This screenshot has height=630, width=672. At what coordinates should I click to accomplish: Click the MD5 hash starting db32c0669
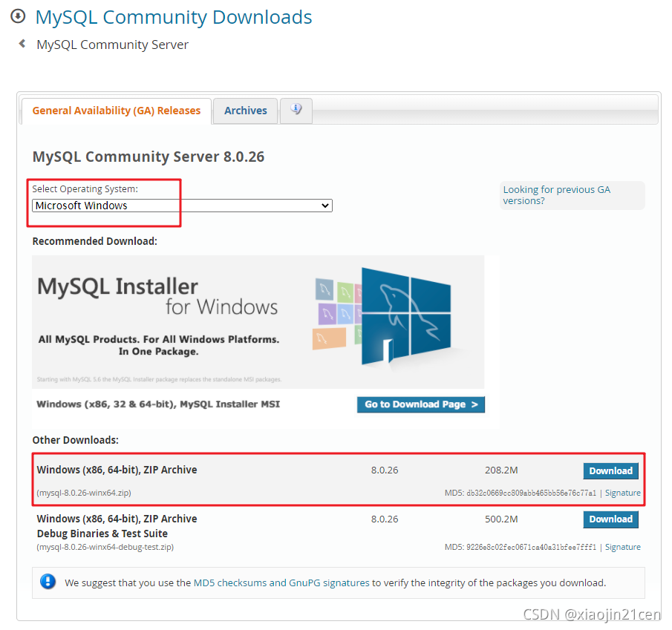tap(531, 493)
